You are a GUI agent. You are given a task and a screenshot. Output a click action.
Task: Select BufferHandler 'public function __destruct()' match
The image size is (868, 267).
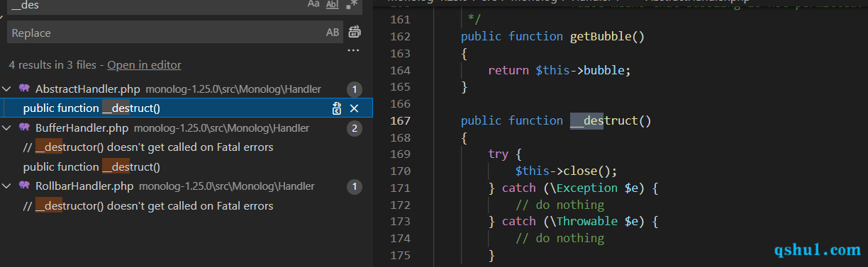pos(91,167)
